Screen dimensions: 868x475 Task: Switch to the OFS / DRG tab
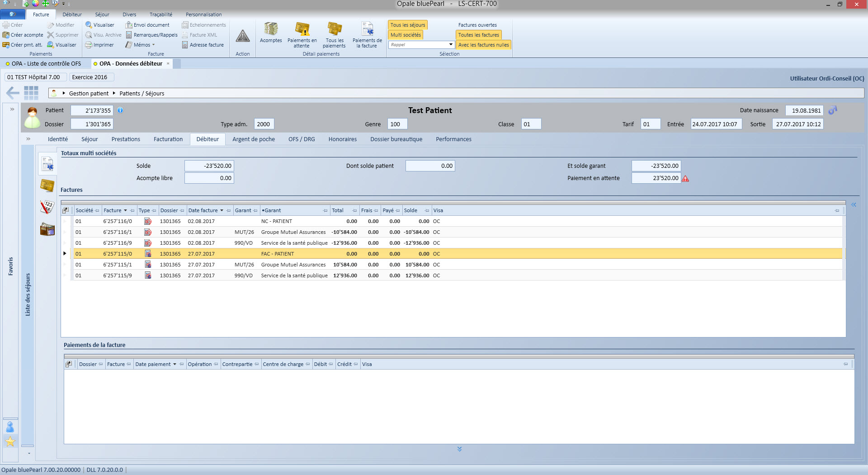click(302, 139)
